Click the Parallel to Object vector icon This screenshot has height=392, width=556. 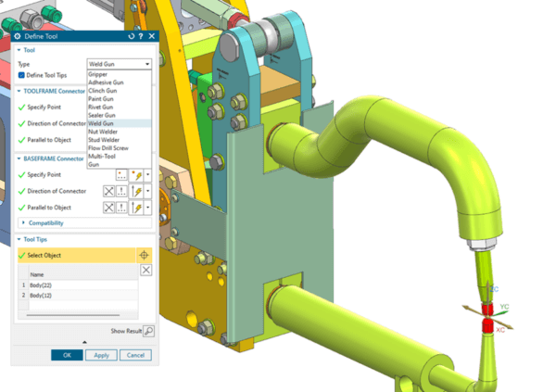pyautogui.click(x=135, y=208)
